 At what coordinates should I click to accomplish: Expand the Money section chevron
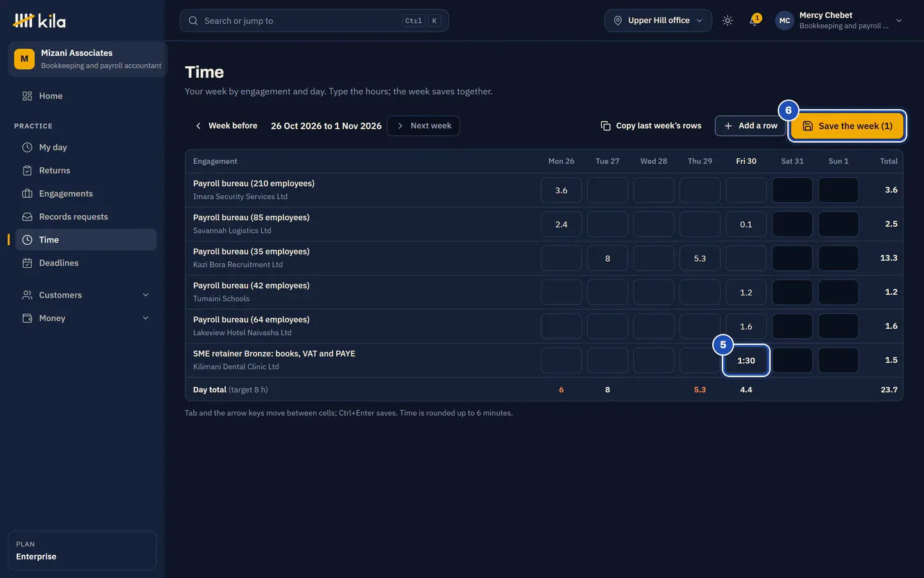click(x=146, y=318)
